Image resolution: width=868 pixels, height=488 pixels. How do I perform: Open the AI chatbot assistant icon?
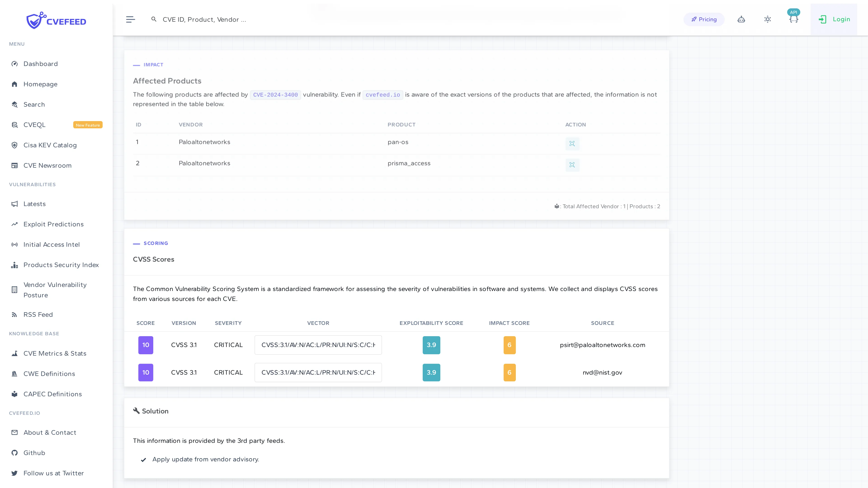pos(741,19)
